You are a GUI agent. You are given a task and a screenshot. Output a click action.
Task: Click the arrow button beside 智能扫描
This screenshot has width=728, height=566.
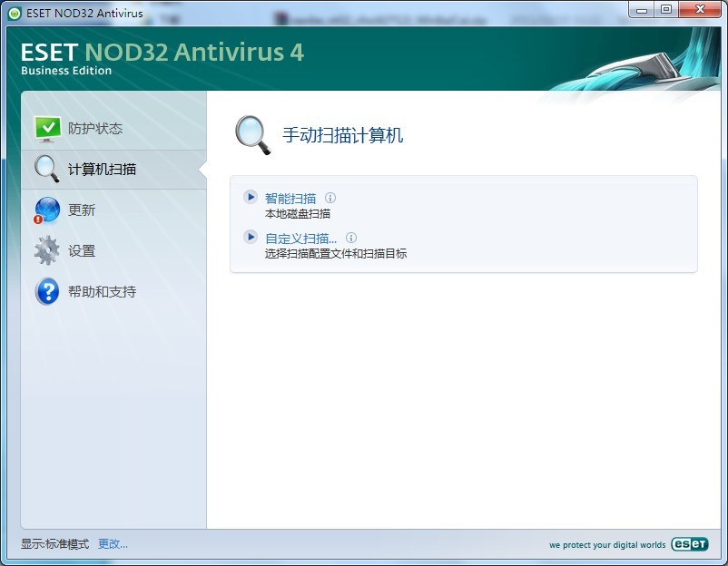pos(251,197)
